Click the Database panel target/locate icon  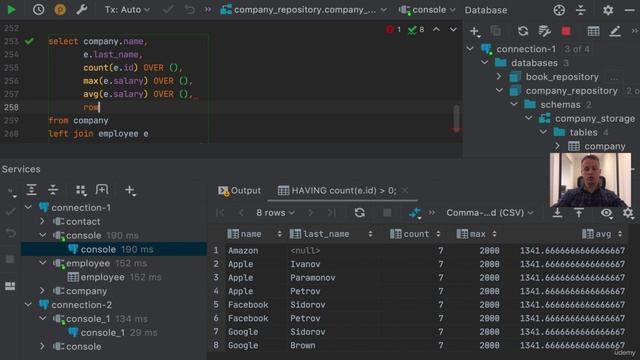tap(559, 10)
